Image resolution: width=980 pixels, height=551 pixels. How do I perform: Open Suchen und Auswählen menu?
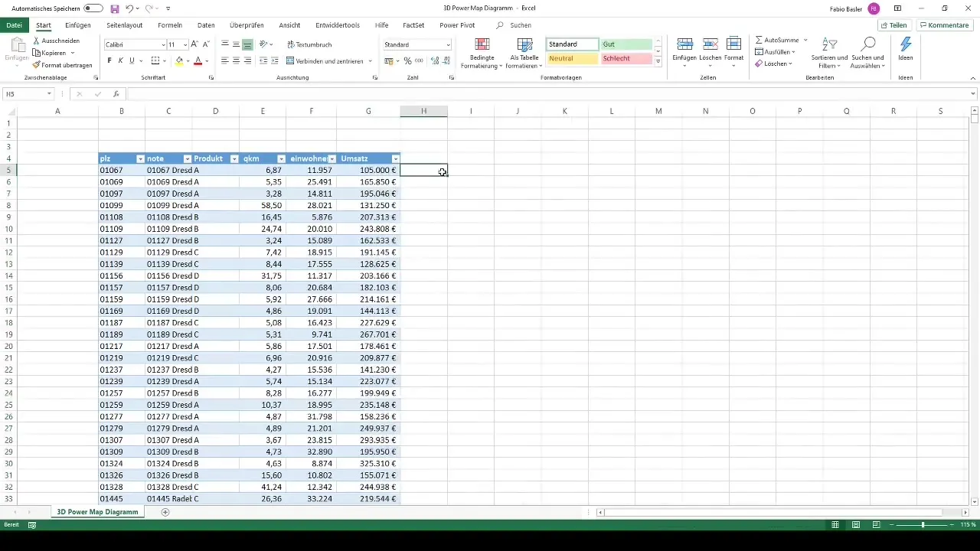click(x=868, y=53)
